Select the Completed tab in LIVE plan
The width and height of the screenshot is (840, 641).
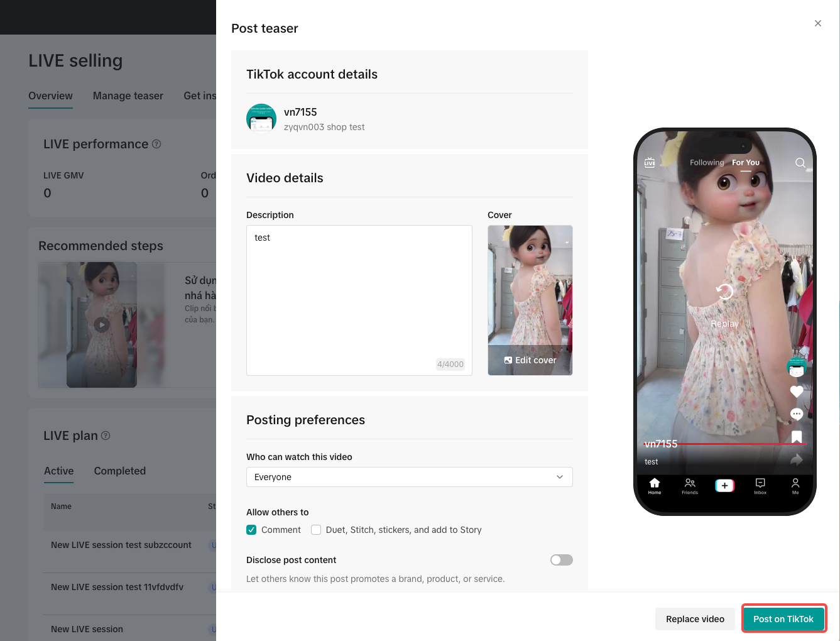click(120, 471)
